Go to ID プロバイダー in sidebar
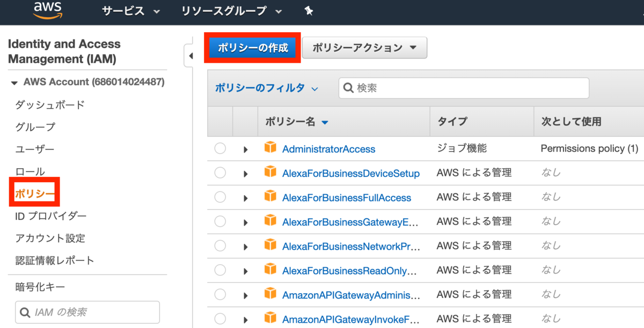Image resolution: width=644 pixels, height=328 pixels. 51,216
